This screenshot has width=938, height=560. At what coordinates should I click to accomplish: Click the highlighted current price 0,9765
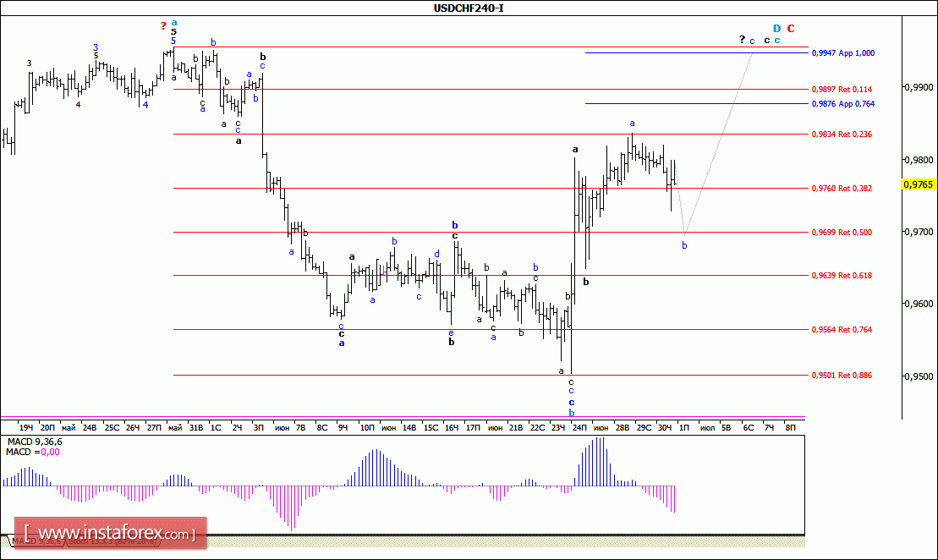(919, 184)
